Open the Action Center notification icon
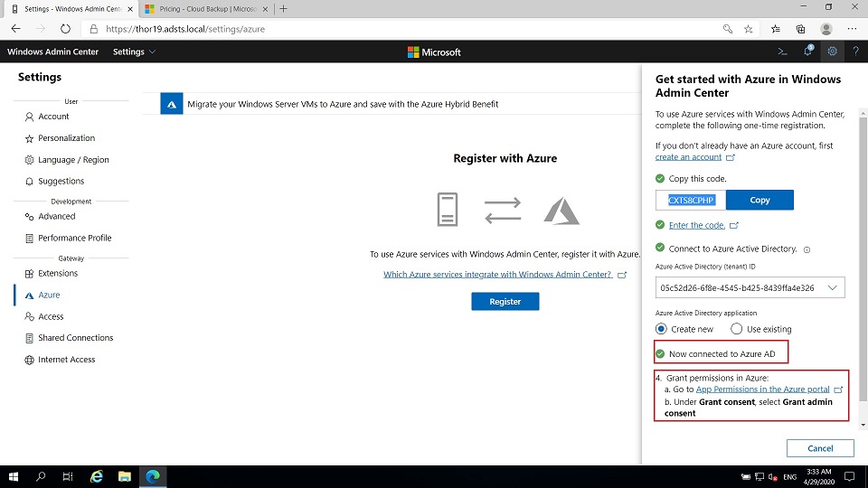This screenshot has width=868, height=488. coord(850,476)
